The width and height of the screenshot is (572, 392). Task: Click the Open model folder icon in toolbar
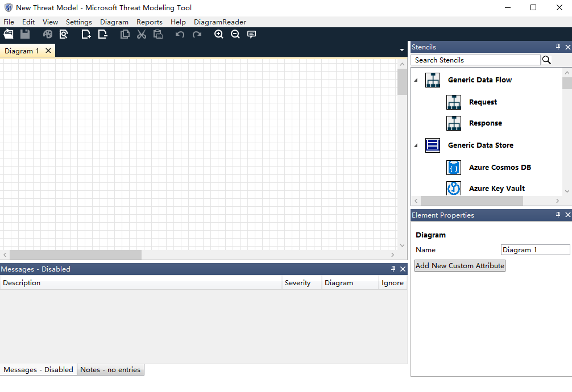9,35
